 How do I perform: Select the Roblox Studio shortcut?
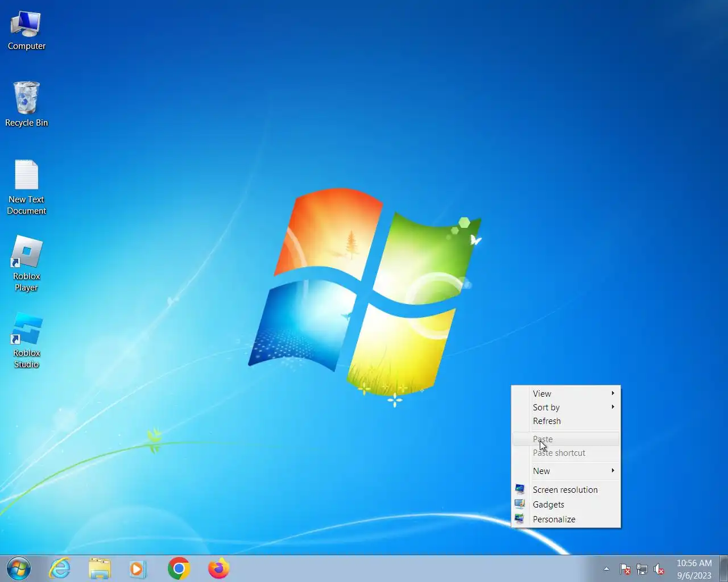[x=26, y=340]
